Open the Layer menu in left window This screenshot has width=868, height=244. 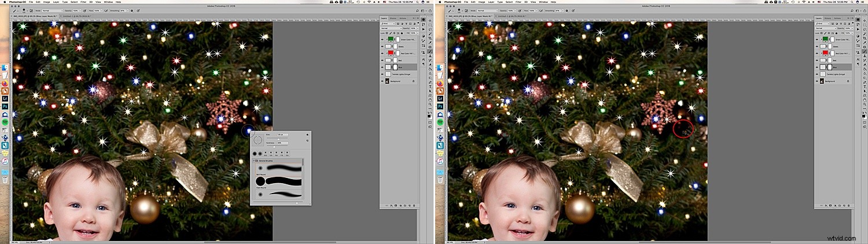click(x=56, y=2)
